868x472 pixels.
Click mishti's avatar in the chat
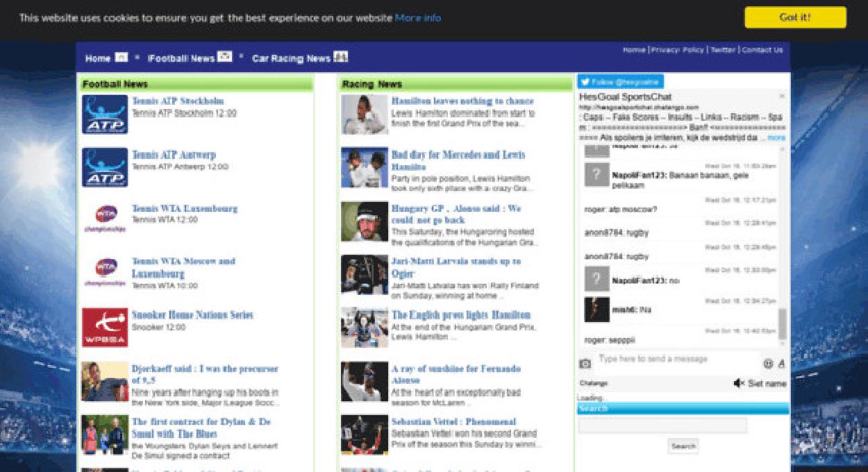coord(596,310)
